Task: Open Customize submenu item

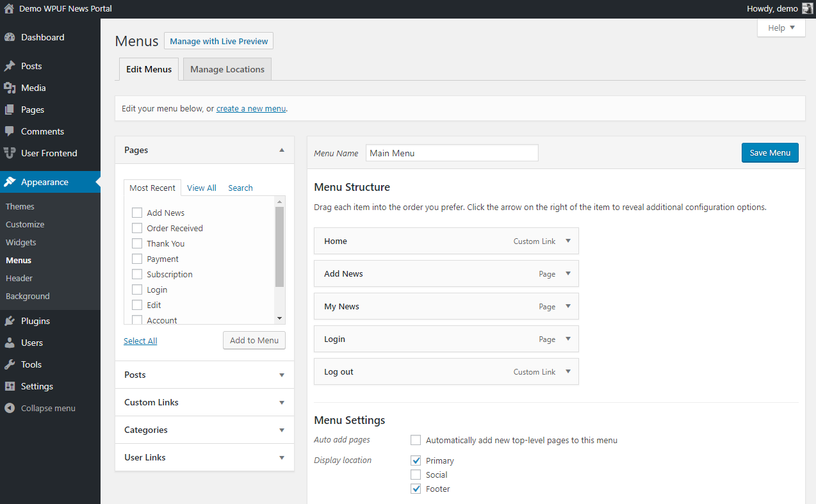Action: (25, 224)
